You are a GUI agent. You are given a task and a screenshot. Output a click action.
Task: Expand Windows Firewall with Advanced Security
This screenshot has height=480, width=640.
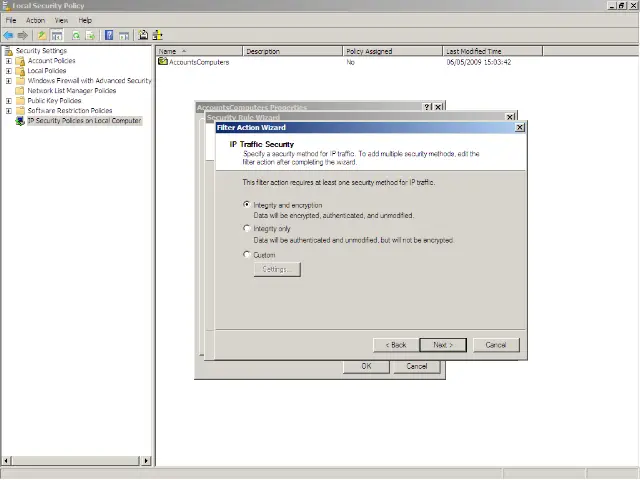9,81
